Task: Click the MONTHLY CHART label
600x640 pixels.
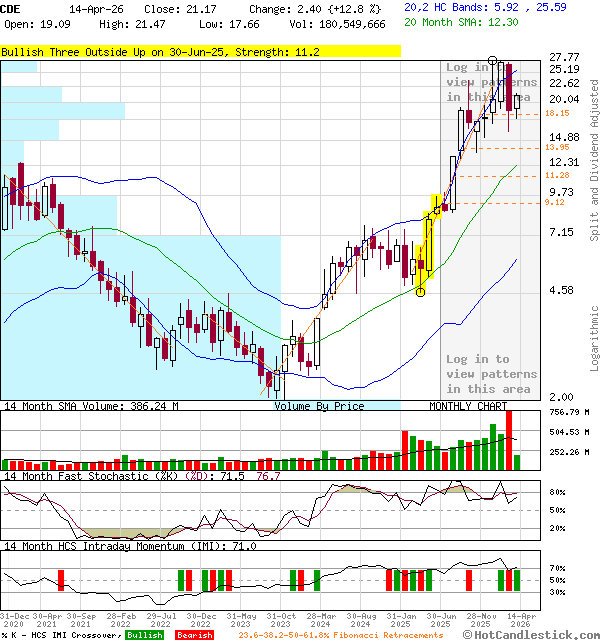Action: (x=468, y=406)
